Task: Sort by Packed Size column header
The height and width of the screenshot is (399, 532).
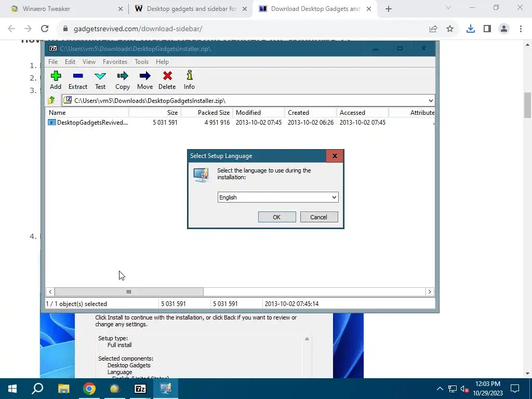Action: (207, 113)
